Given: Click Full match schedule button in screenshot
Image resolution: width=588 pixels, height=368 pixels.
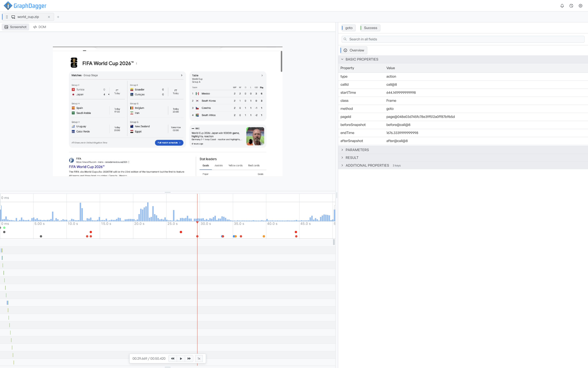Looking at the screenshot, I should pos(169,143).
